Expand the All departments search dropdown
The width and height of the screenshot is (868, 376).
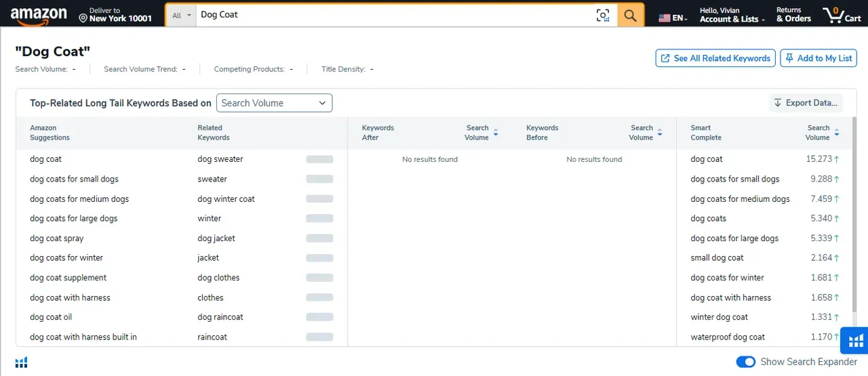tap(181, 16)
